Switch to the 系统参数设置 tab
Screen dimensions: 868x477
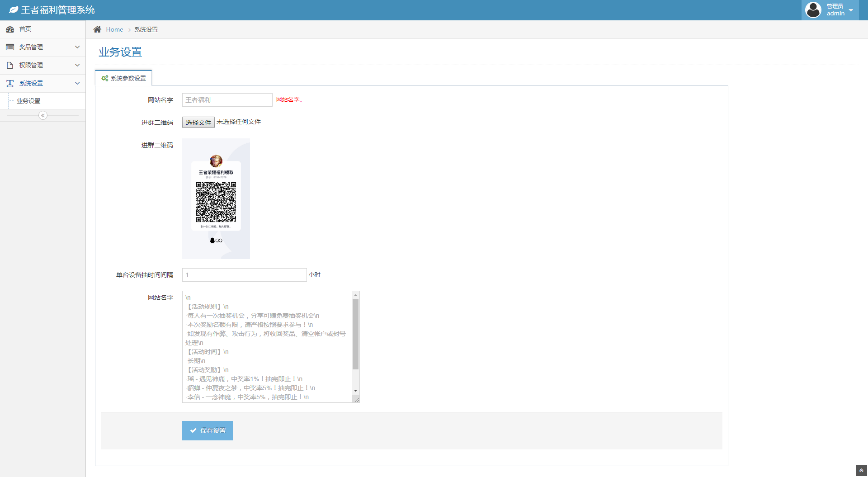(124, 78)
